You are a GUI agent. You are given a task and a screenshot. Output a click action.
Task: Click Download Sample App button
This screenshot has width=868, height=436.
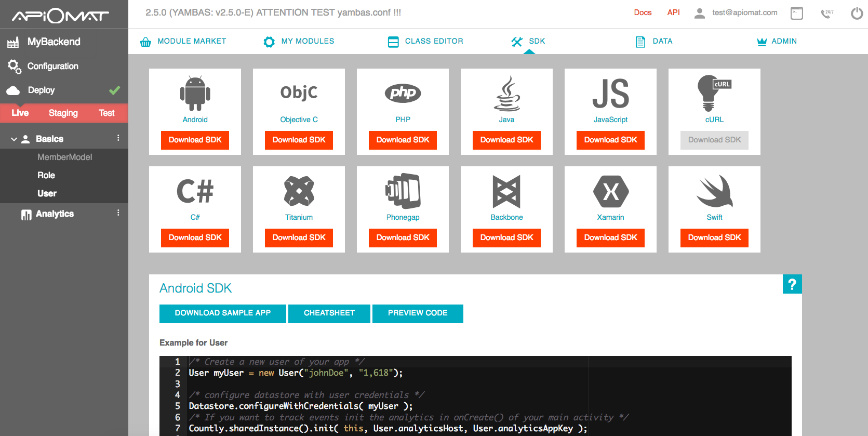pyautogui.click(x=223, y=313)
